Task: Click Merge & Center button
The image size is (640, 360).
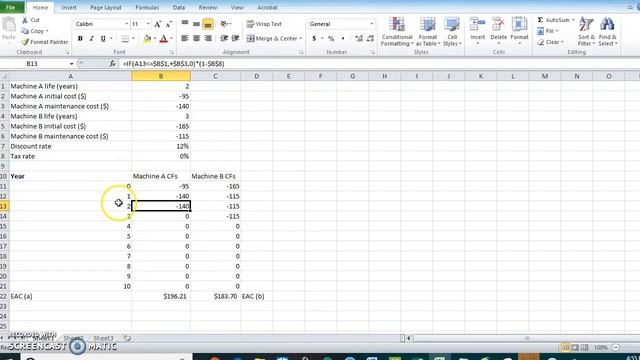Action: (x=272, y=38)
